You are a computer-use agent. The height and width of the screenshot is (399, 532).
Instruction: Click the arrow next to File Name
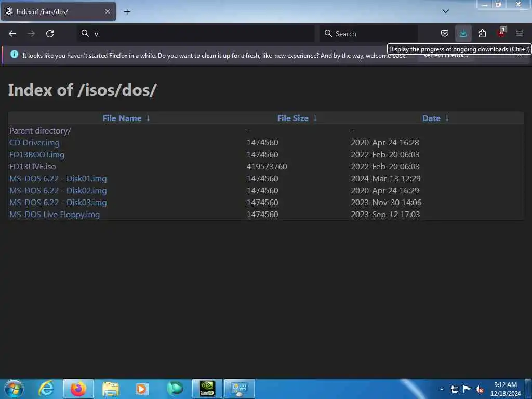148,118
